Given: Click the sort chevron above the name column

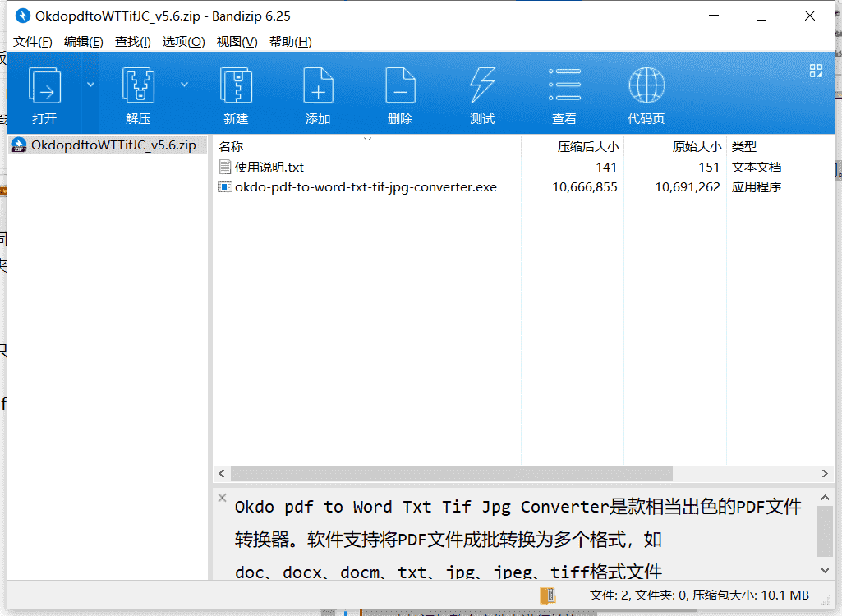Looking at the screenshot, I should [367, 139].
